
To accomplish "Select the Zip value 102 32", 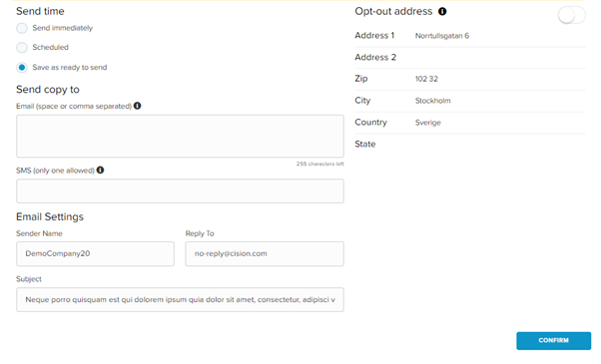I will tap(426, 79).
